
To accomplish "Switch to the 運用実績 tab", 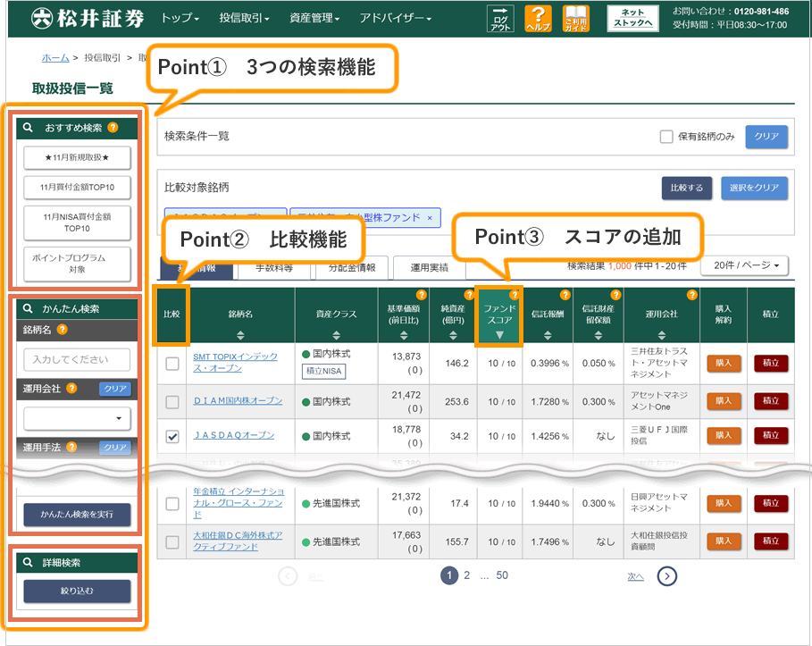I will 429,268.
